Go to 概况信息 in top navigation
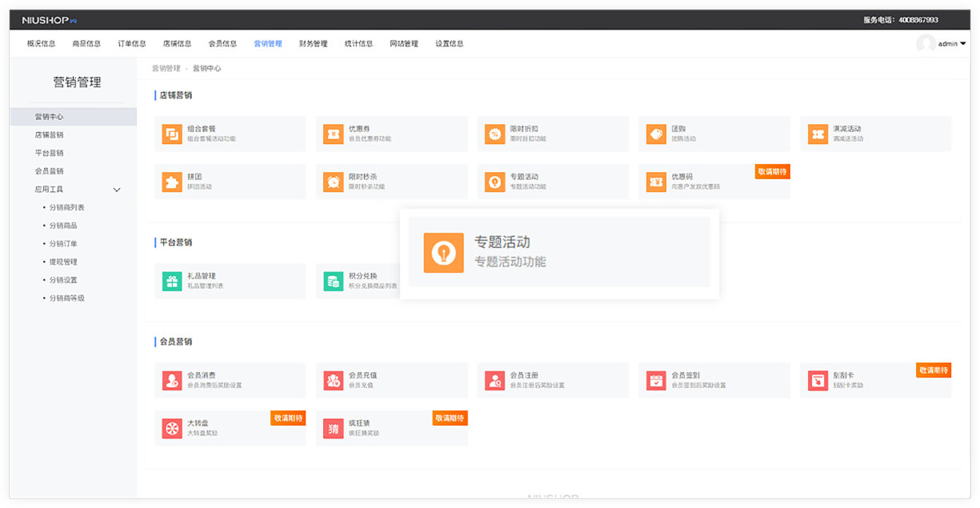This screenshot has height=508, width=980. point(42,44)
